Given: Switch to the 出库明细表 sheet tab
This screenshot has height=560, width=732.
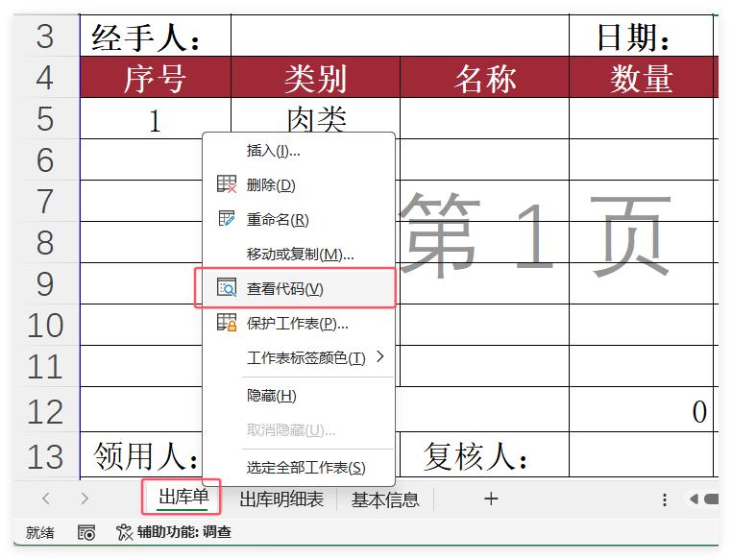Looking at the screenshot, I should (281, 499).
